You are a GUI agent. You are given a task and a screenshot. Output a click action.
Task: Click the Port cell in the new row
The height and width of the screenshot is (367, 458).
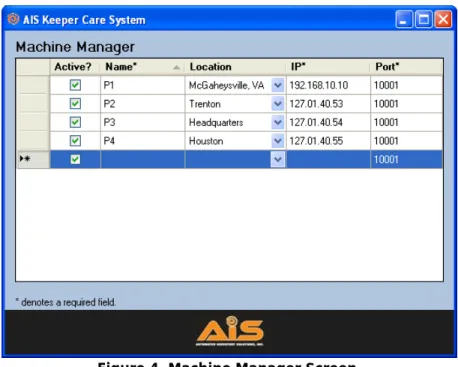click(x=407, y=159)
